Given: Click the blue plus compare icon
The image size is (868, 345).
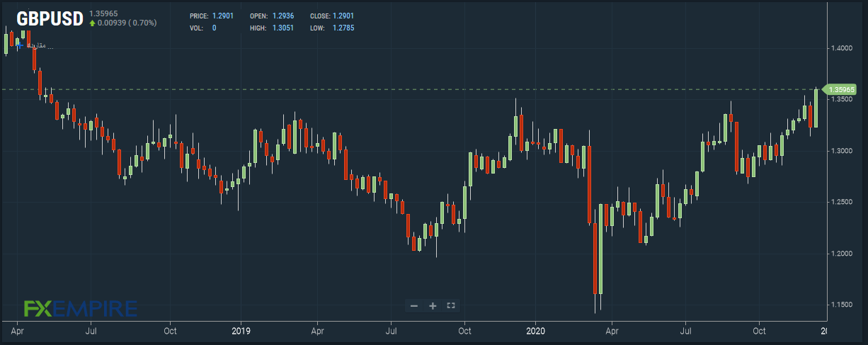Looking at the screenshot, I should [x=21, y=45].
